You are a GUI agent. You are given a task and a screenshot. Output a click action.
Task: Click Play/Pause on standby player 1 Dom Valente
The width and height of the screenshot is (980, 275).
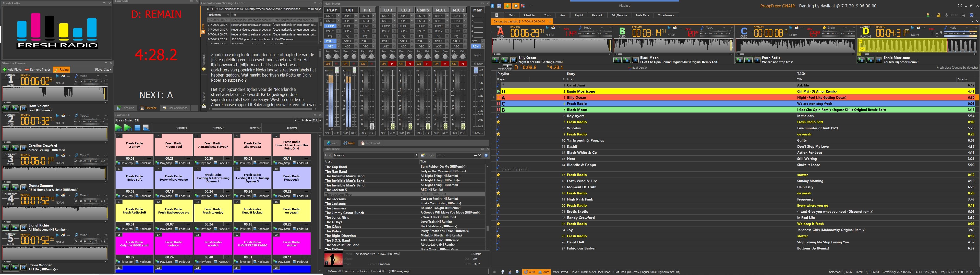(x=6, y=108)
